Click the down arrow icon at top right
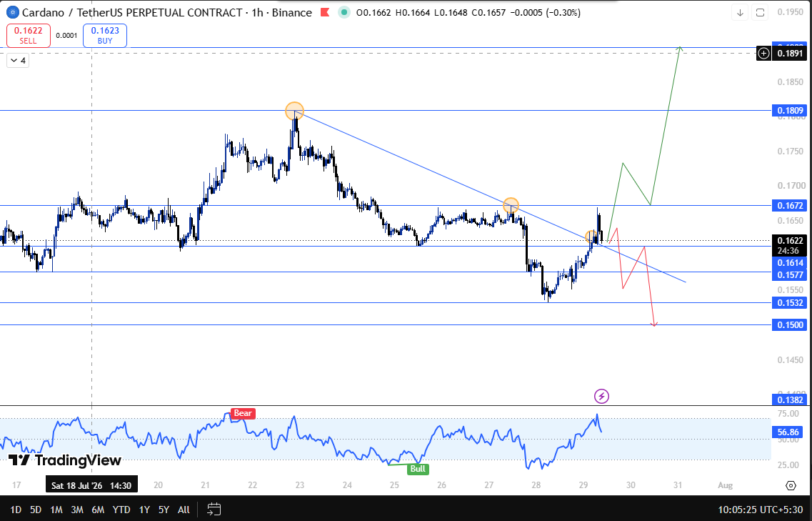Screen dimensions: 812x521 pyautogui.click(x=741, y=12)
